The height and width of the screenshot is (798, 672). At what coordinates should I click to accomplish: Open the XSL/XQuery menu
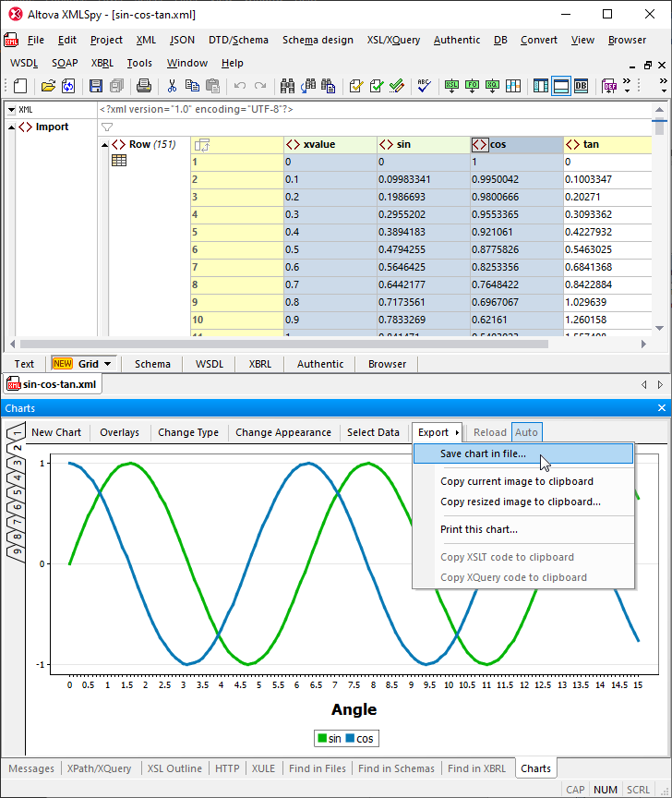coord(393,40)
